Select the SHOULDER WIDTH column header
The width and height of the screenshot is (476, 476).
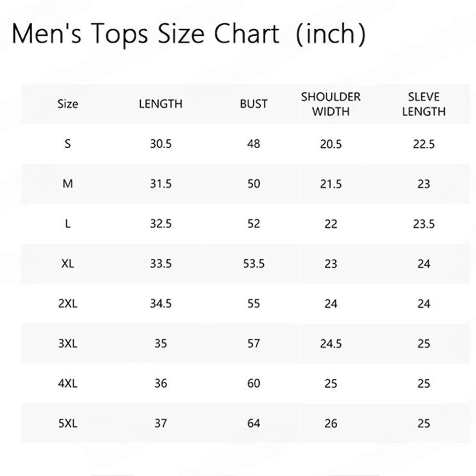tap(331, 104)
